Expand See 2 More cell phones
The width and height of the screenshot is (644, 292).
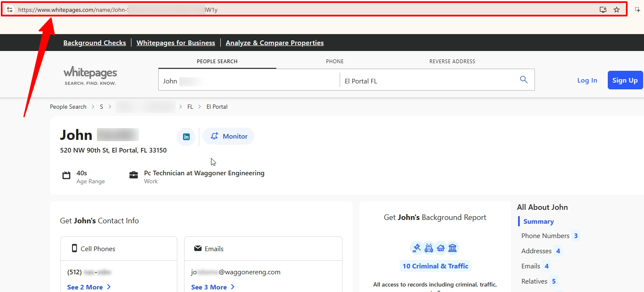click(89, 287)
